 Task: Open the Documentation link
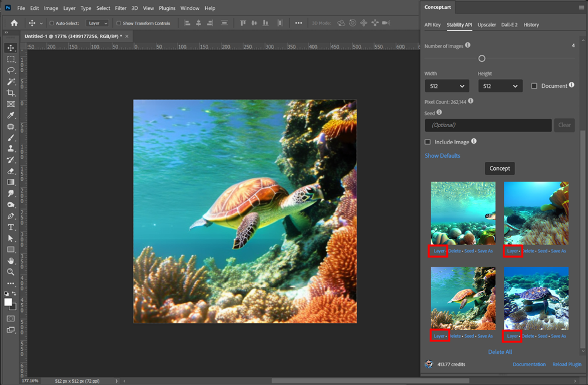(x=529, y=364)
